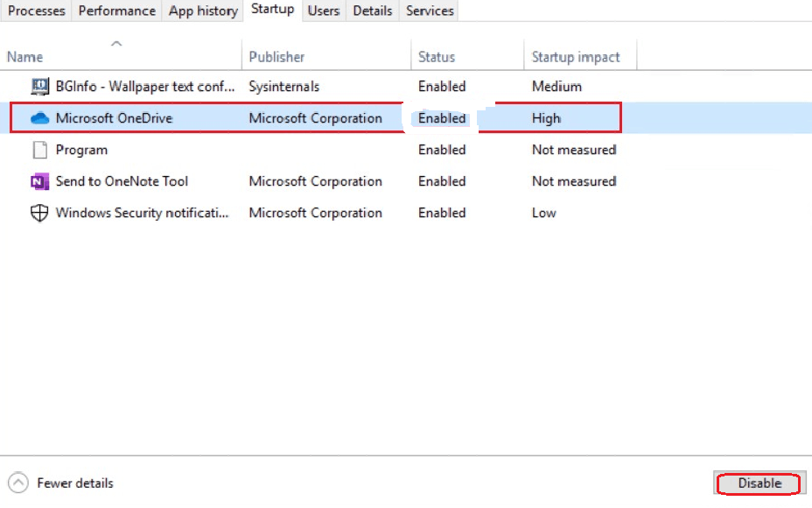Click Enabled status of Send to OneNote Tool
The width and height of the screenshot is (812, 508).
442,181
